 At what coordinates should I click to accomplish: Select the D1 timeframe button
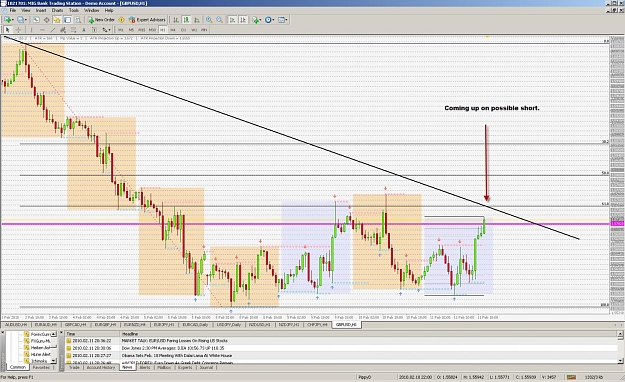(183, 30)
